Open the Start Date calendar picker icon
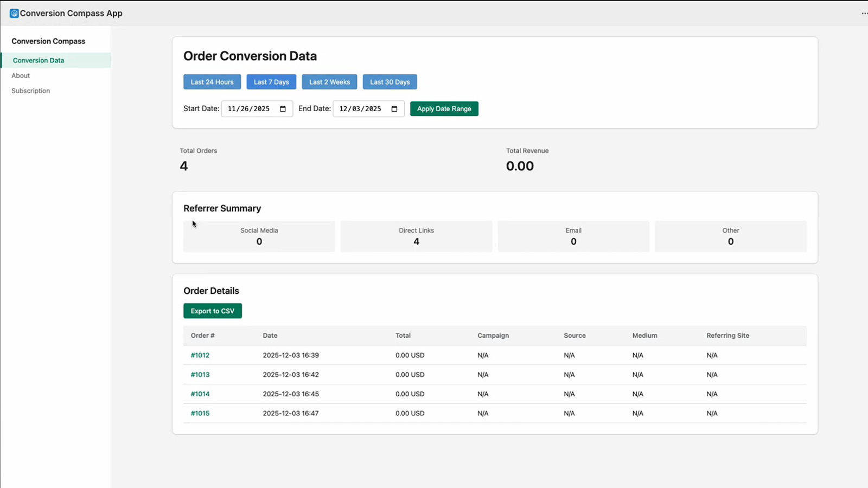 [x=283, y=109]
